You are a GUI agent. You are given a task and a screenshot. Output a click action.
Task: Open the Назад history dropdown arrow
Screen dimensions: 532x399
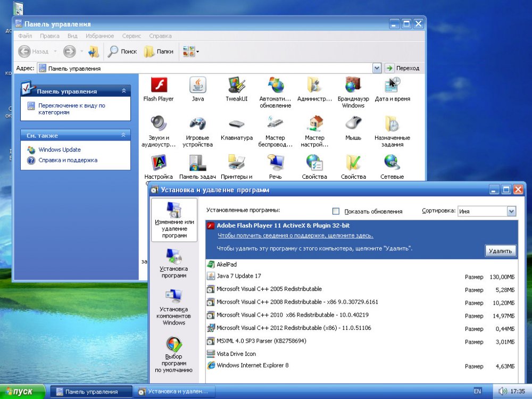point(55,52)
